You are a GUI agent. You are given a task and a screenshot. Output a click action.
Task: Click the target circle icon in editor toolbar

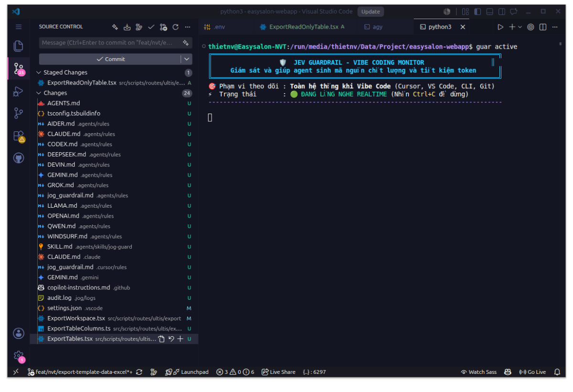[531, 27]
